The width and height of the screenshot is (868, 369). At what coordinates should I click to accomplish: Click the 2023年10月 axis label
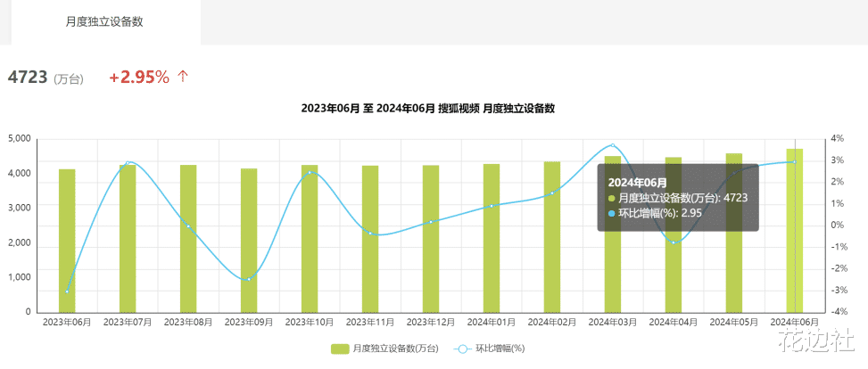pos(310,322)
